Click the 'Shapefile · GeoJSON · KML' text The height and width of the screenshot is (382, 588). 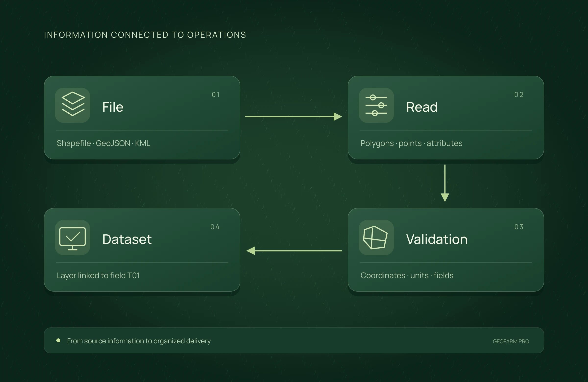click(x=104, y=143)
